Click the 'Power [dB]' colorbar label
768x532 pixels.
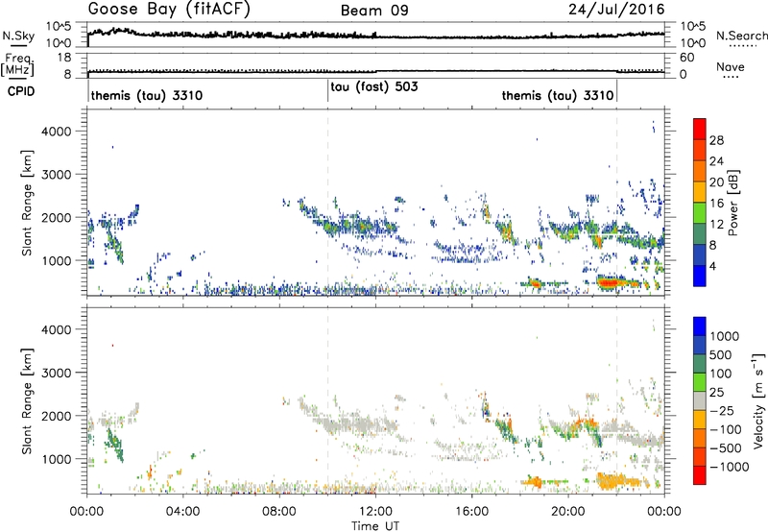coord(732,203)
